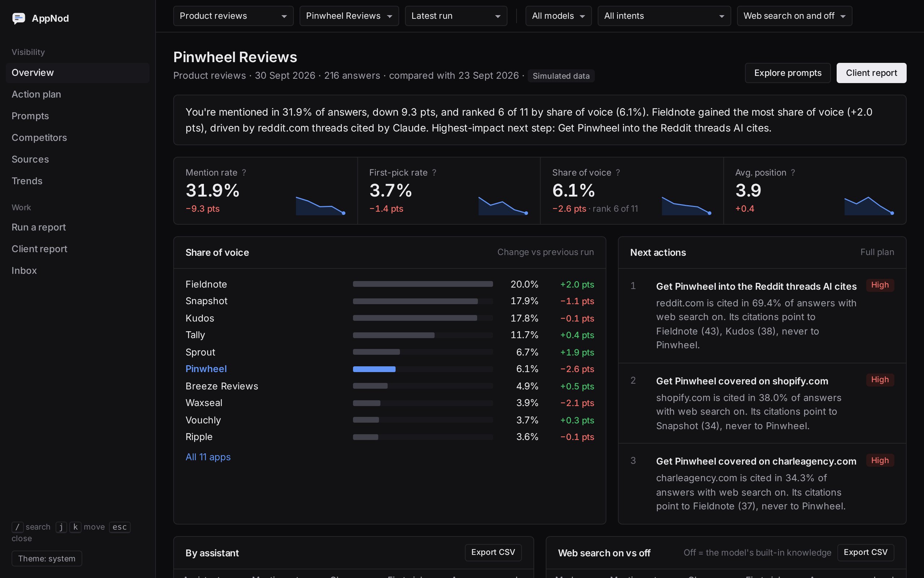Expand the Latest run dropdown

click(x=456, y=16)
